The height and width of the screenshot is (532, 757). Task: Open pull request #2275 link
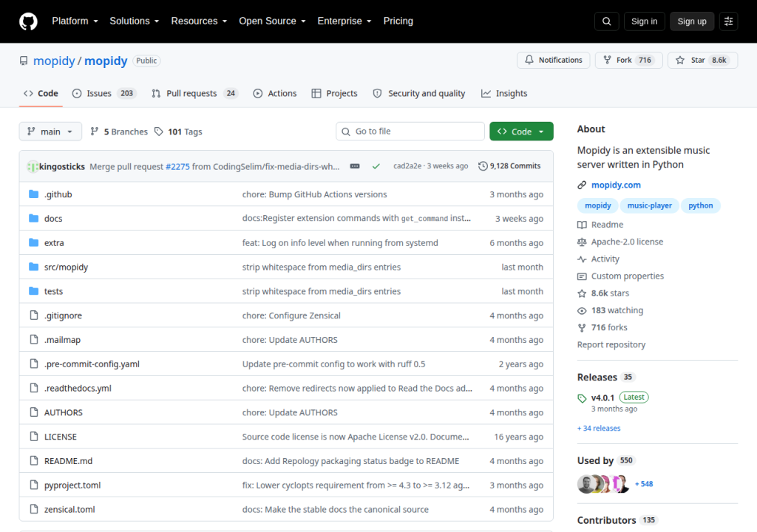point(177,166)
